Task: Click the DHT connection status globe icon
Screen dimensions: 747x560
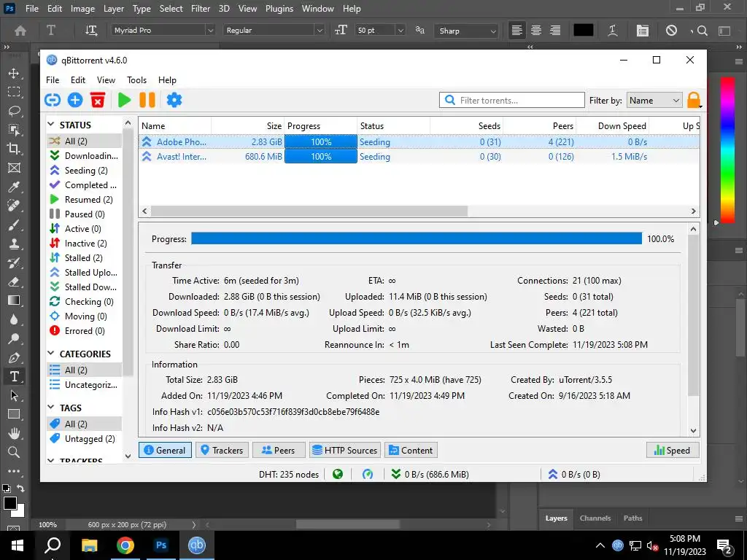Action: pos(338,474)
